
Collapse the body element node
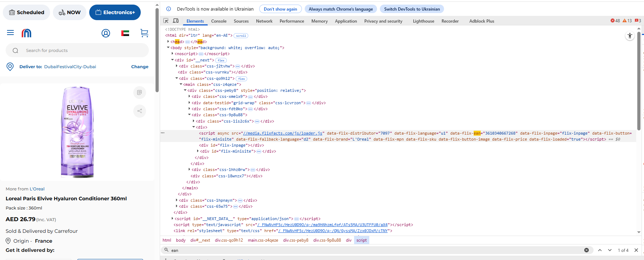tap(168, 48)
